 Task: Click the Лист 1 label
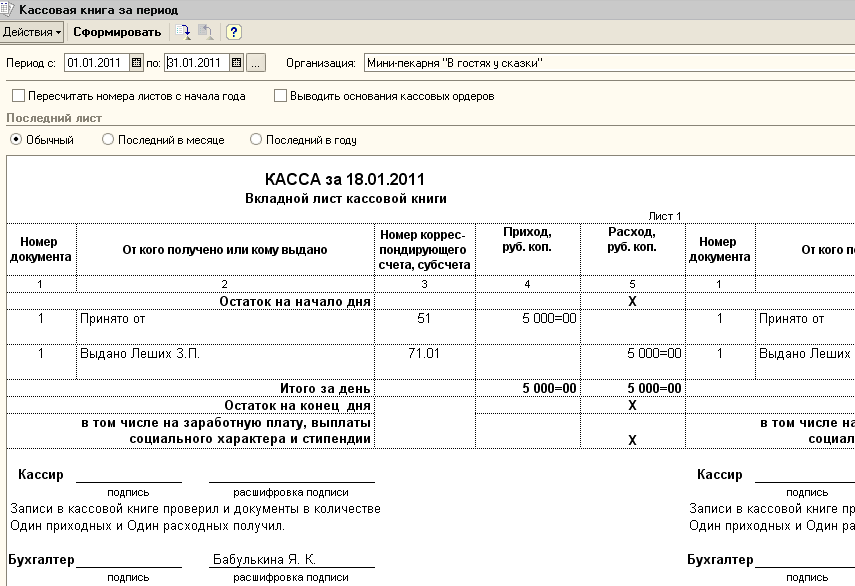point(665,216)
